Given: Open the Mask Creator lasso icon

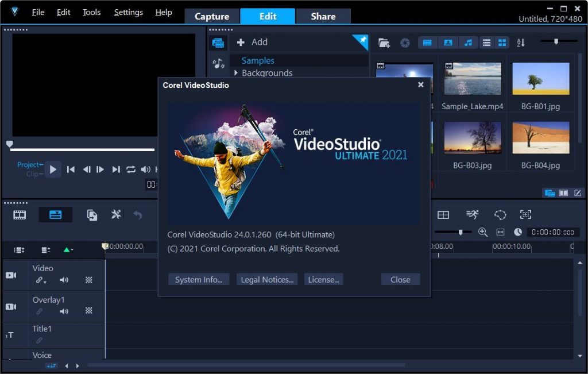Looking at the screenshot, I should pyautogui.click(x=500, y=215).
